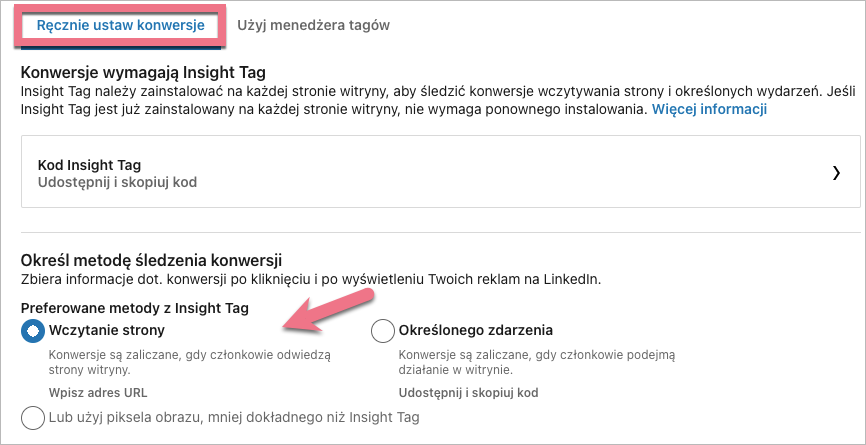Select the "Określonego zdarzenia" radio circle
The width and height of the screenshot is (866, 445).
pos(382,331)
